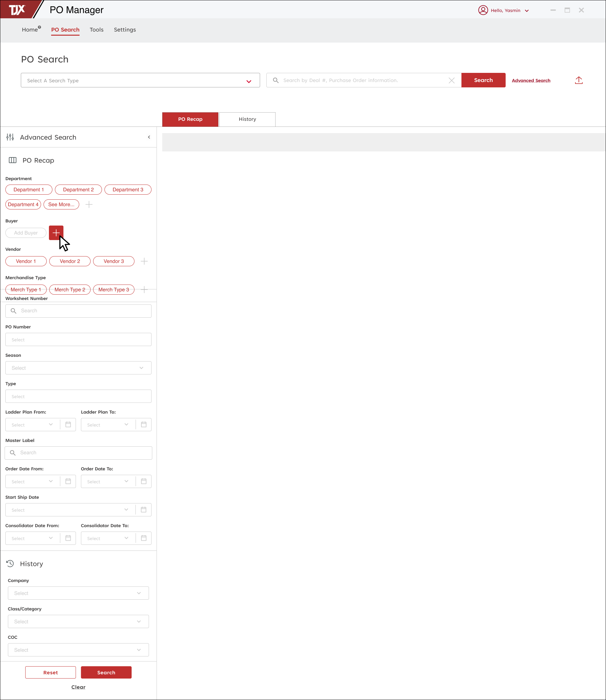The width and height of the screenshot is (606, 700).
Task: Open Ladder Plan From calendar icon
Action: click(x=68, y=425)
